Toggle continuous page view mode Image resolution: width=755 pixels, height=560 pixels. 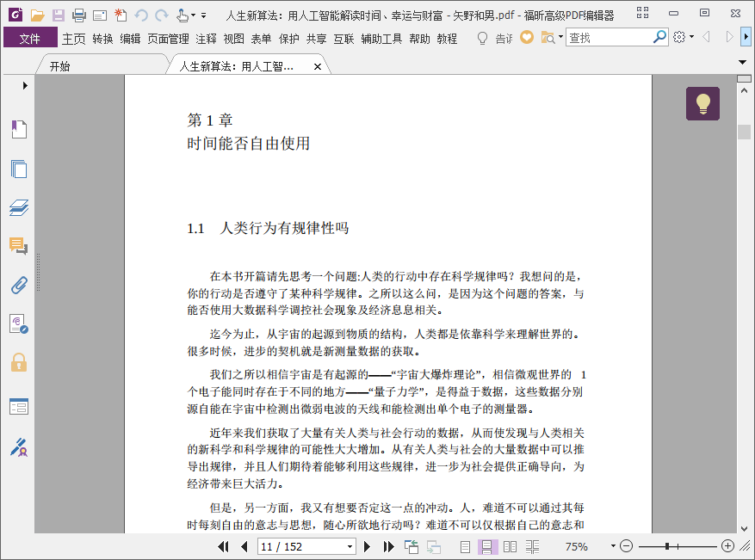[486, 546]
